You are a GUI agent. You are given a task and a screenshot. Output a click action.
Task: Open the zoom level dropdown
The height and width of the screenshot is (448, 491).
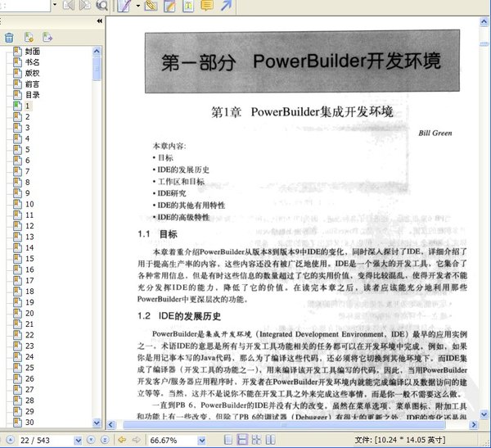pyautogui.click(x=202, y=441)
